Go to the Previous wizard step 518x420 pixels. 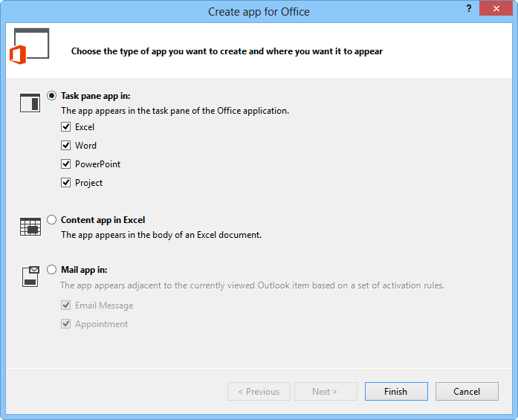pos(259,392)
